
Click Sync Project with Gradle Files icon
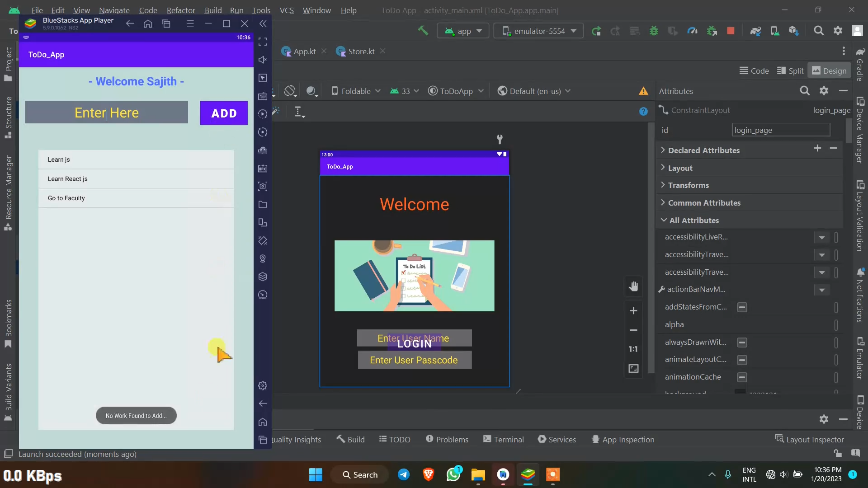tap(755, 31)
